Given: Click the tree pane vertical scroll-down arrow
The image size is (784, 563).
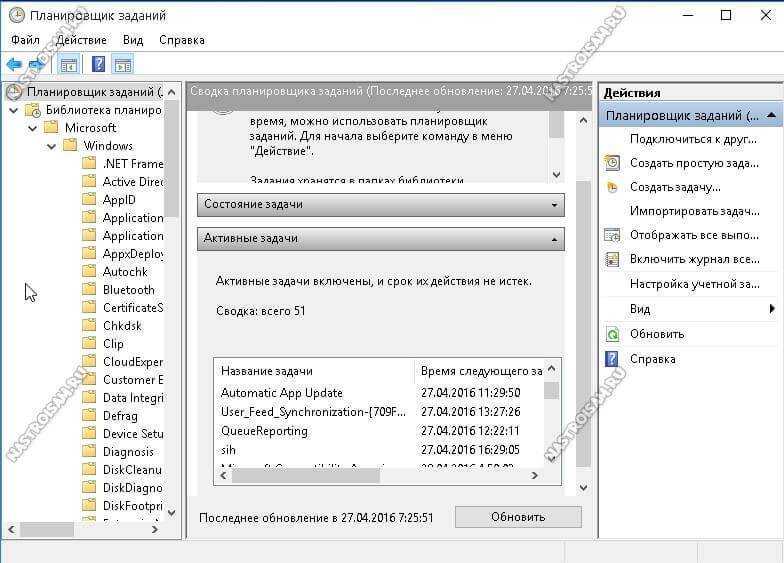Looking at the screenshot, I should click(x=172, y=512).
